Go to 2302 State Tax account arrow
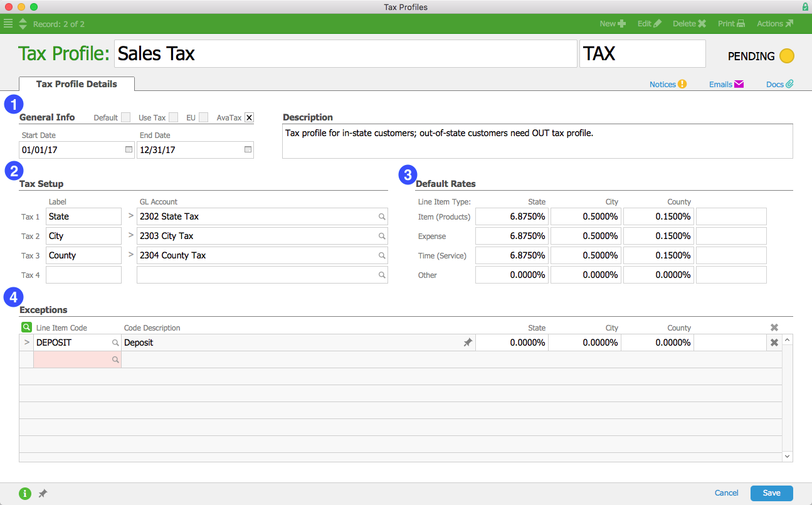812x505 pixels. coord(130,216)
